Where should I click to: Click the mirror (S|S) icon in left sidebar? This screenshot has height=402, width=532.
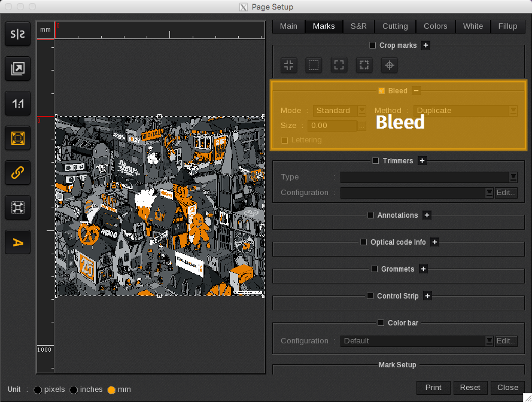pos(18,35)
